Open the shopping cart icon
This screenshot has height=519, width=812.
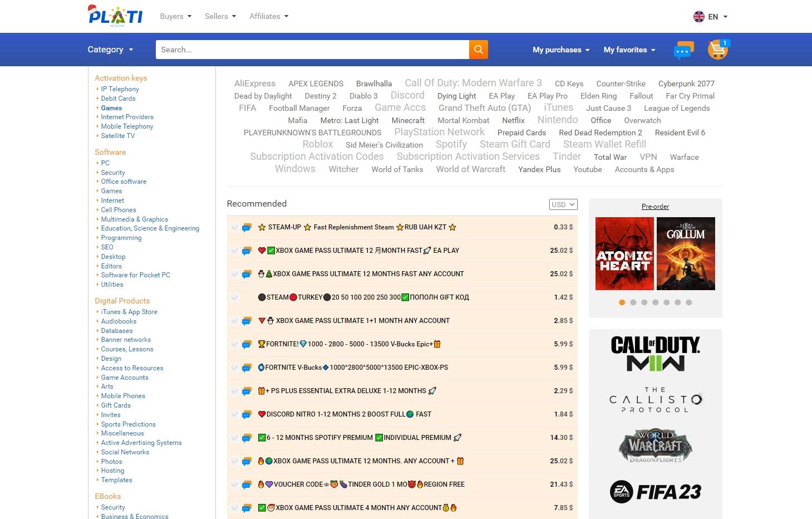tap(718, 50)
